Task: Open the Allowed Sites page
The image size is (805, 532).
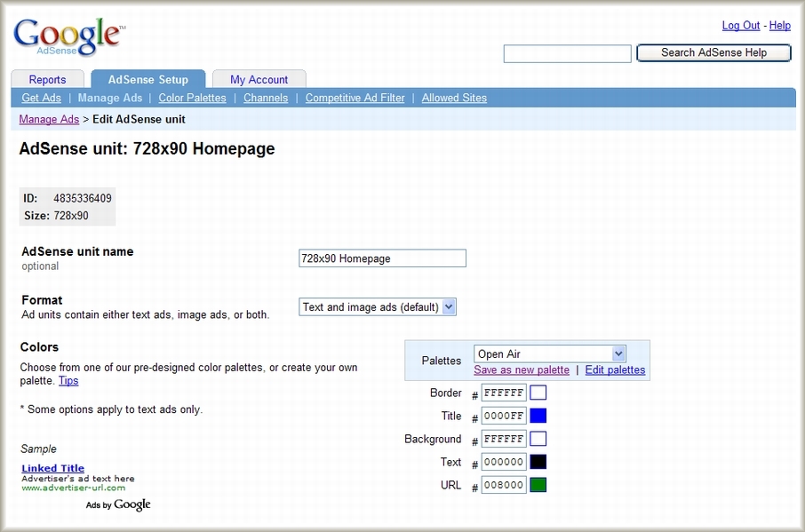Action: coord(454,98)
